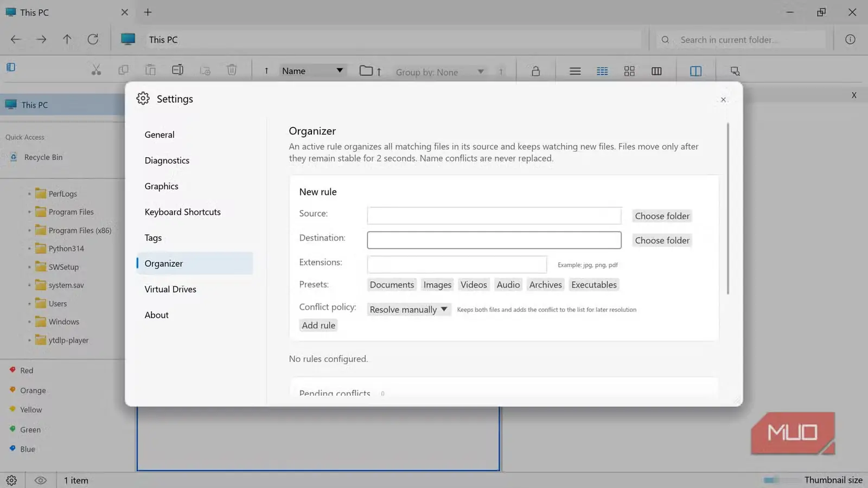Expand the Windows folder in tree
Image resolution: width=868 pixels, height=488 pixels.
click(x=29, y=322)
